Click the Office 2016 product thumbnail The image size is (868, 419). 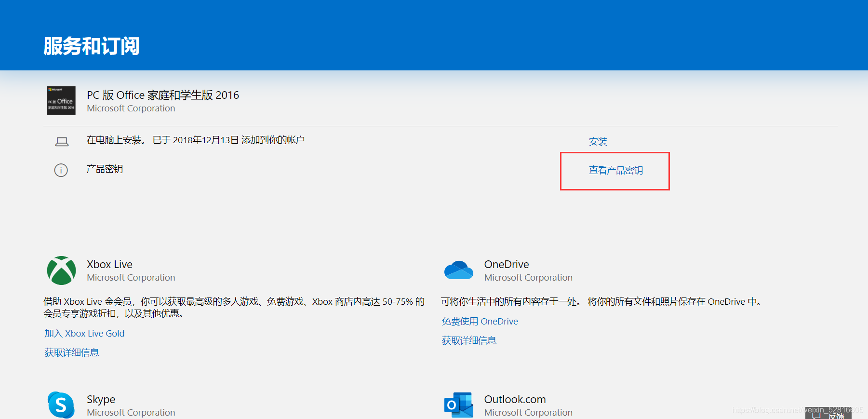coord(61,101)
